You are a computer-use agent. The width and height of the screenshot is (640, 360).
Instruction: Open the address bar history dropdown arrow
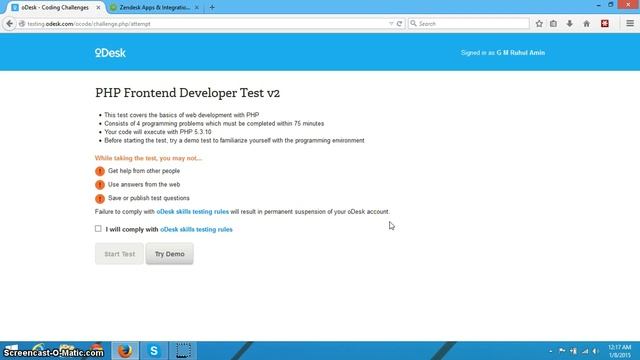click(x=391, y=24)
